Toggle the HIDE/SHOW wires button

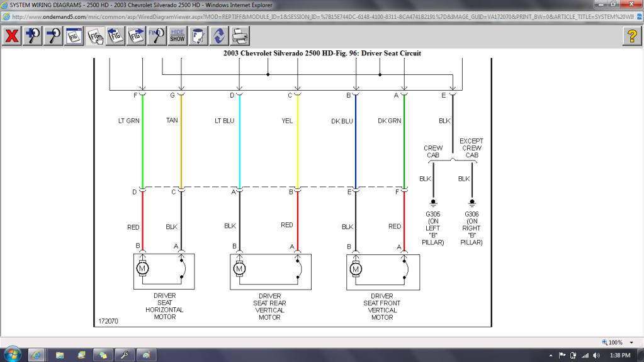(x=178, y=36)
